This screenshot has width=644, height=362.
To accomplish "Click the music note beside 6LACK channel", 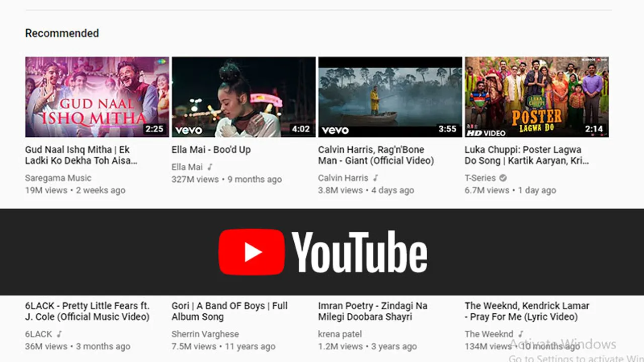I will [x=59, y=334].
